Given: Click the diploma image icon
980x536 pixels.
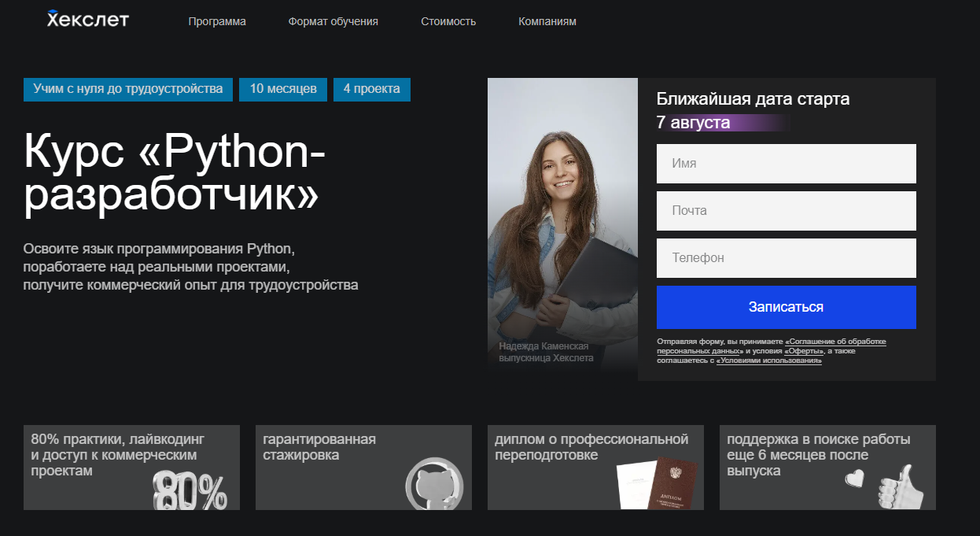Looking at the screenshot, I should point(656,483).
